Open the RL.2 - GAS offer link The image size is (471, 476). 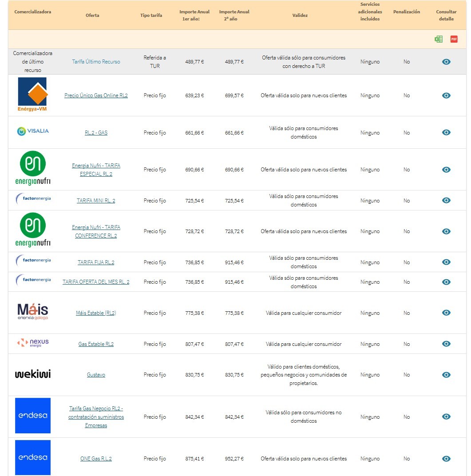(96, 133)
